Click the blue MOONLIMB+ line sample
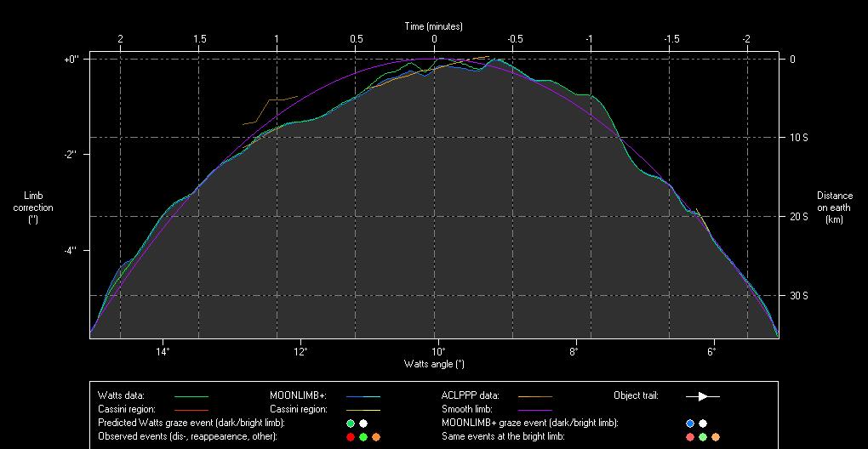 tap(363, 396)
